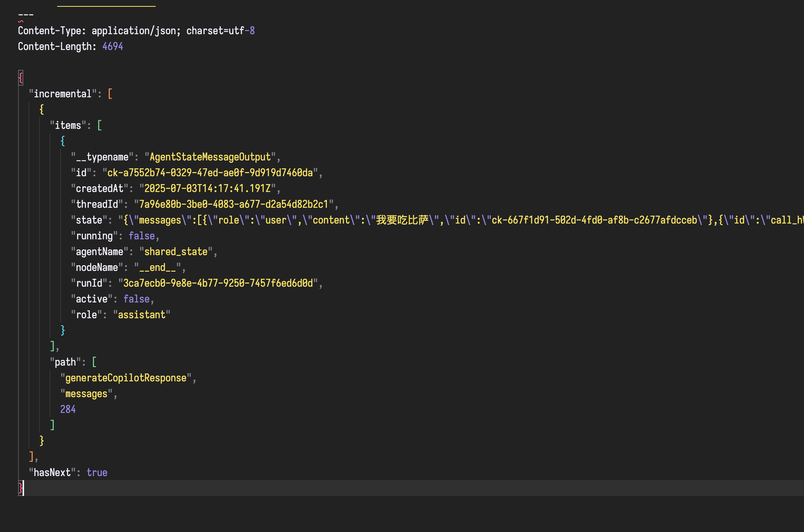Screen dimensions: 804x532
Task: Click the "items" key
Action: pyautogui.click(x=68, y=125)
